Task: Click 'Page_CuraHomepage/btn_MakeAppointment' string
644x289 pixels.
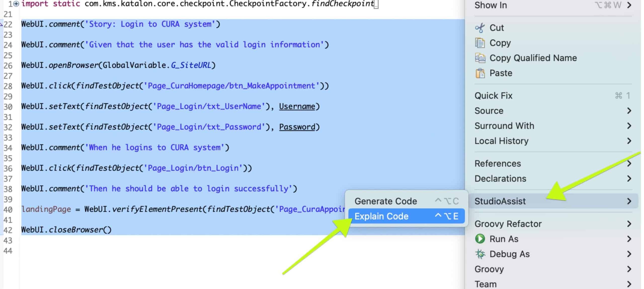Action: (x=231, y=86)
